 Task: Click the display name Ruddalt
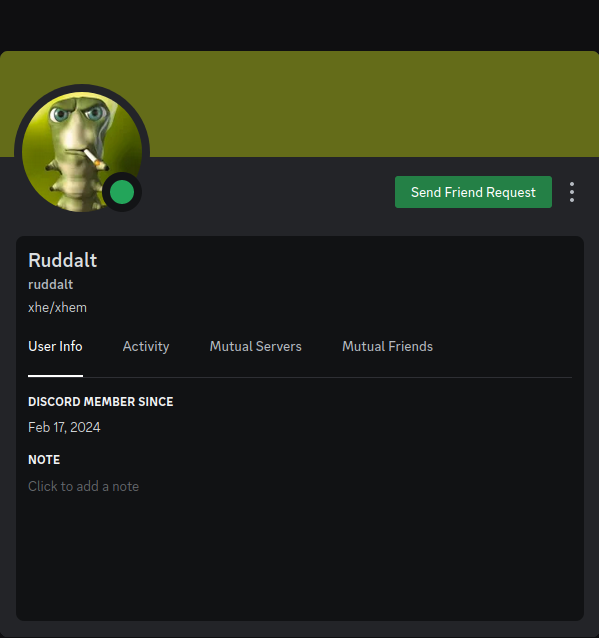[x=63, y=260]
